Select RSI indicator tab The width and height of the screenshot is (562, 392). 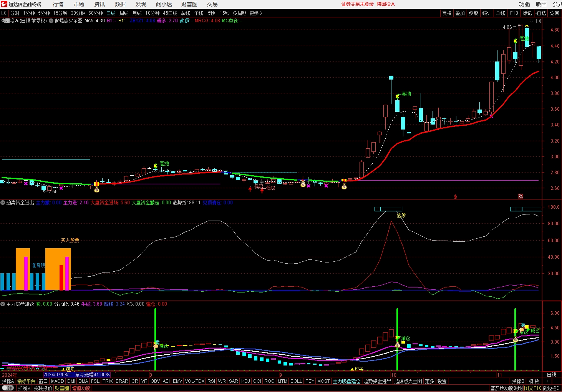pos(211,381)
